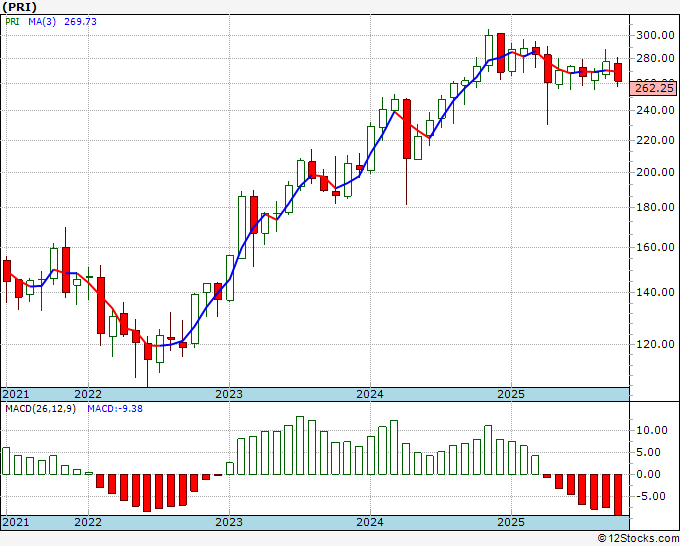Click the latest red candlestick near 262
This screenshot has width=680, height=546.
[x=618, y=72]
